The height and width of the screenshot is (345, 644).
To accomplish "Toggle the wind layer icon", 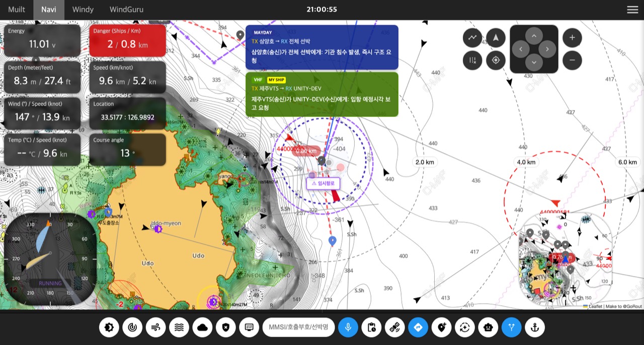I will pos(156,327).
